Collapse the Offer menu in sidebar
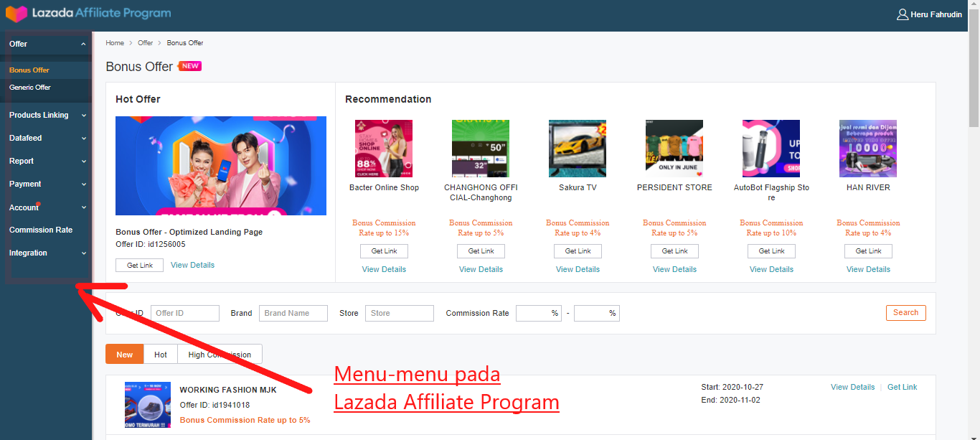This screenshot has width=980, height=440. pyautogui.click(x=45, y=44)
